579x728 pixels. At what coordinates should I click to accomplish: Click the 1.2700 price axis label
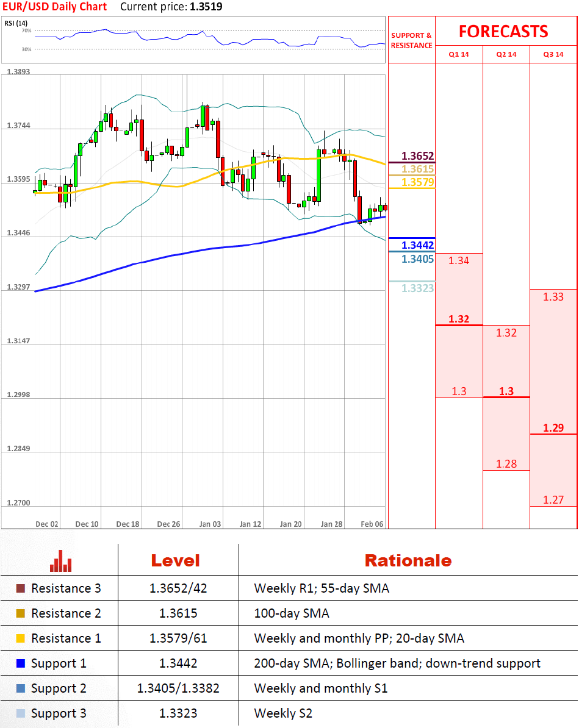click(18, 503)
